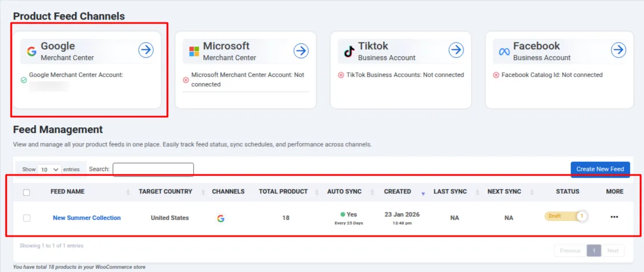Click Facebook not-connected red status icon
The width and height of the screenshot is (644, 272).
[496, 75]
